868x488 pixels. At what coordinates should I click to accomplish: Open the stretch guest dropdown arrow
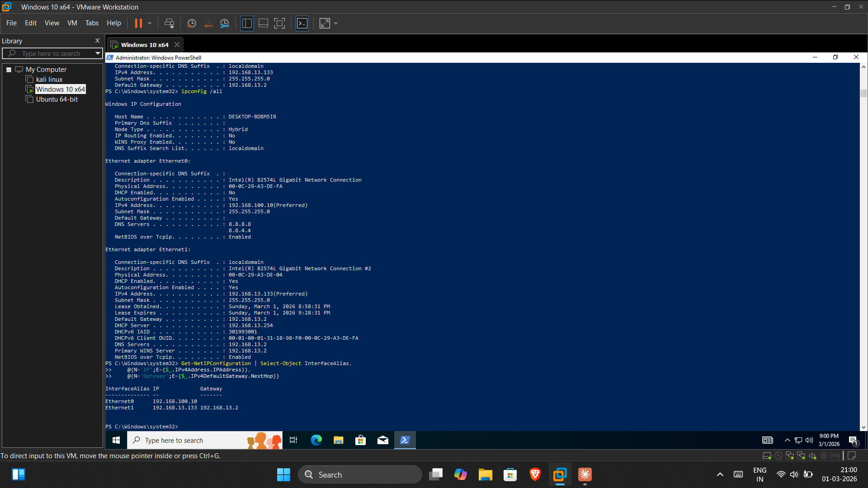(336, 23)
